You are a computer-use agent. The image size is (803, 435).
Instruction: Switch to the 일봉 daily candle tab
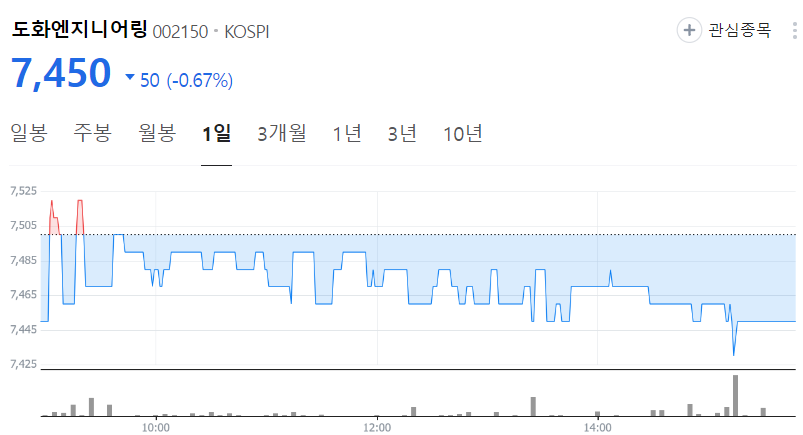[29, 133]
